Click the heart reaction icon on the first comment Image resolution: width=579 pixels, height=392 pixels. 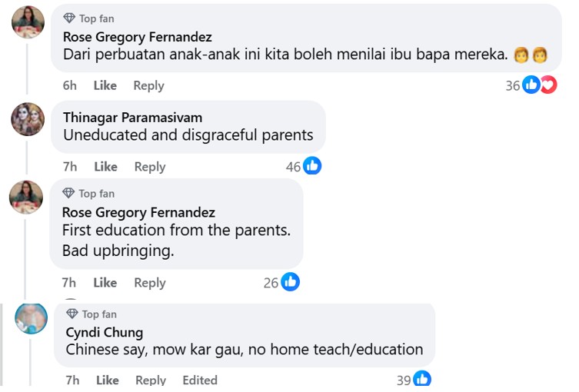[547, 85]
